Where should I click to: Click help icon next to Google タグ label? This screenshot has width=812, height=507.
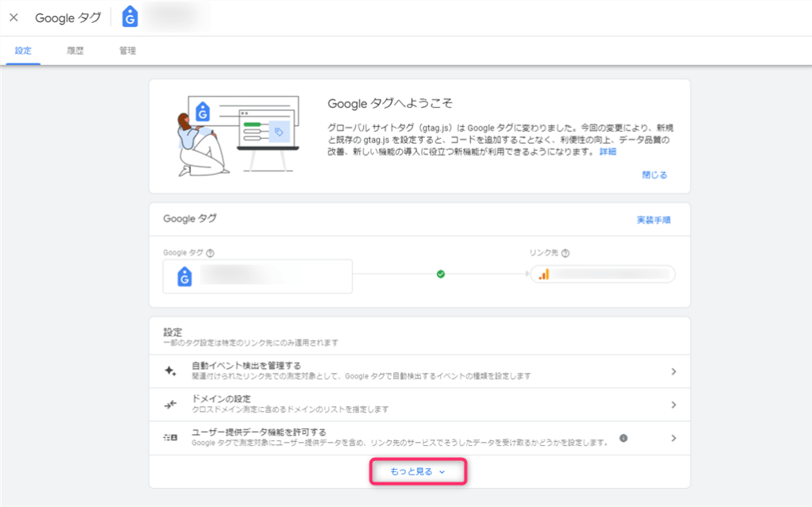pyautogui.click(x=210, y=253)
